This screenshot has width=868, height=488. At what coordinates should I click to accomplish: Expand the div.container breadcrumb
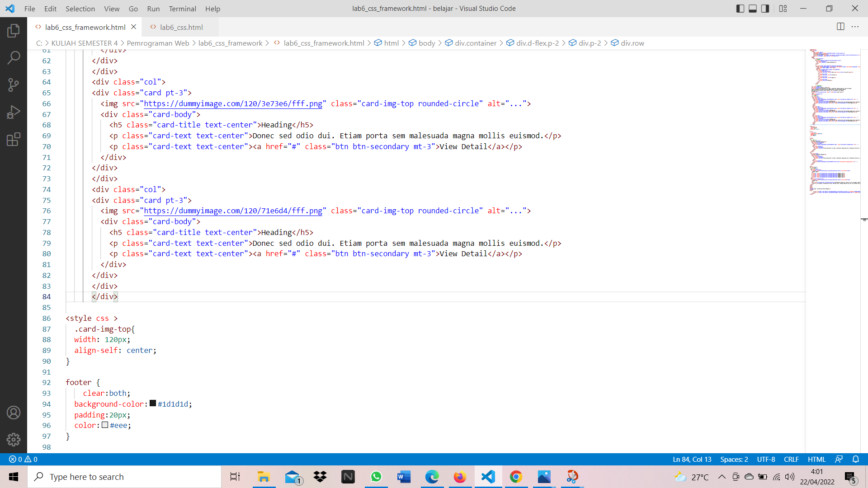point(475,43)
